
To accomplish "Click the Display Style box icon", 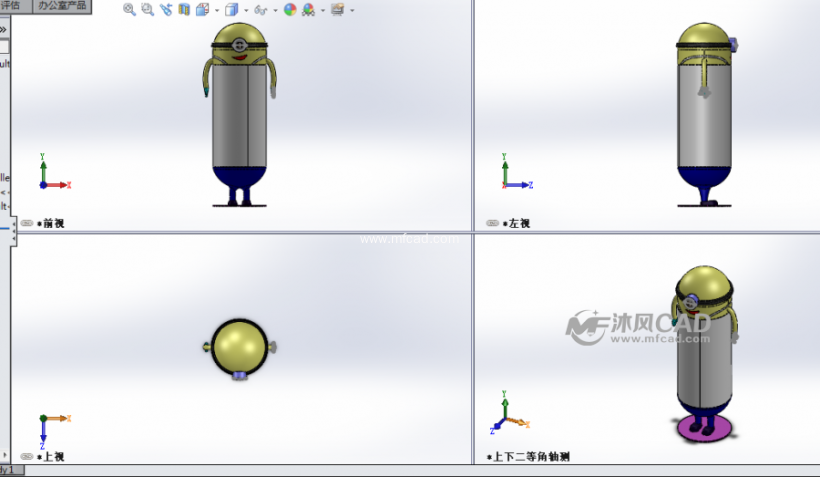I will click(x=231, y=9).
